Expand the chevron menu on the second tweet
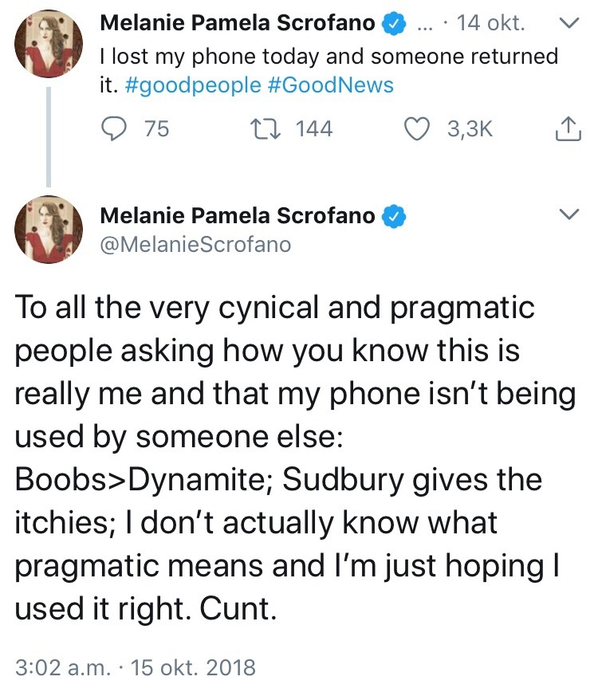Screen dimensions: 598x700 (568, 215)
